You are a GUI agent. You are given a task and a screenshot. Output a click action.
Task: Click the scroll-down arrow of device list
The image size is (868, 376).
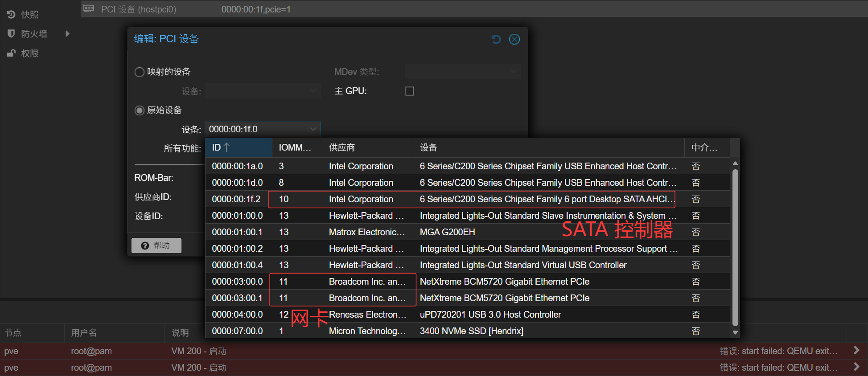coord(735,332)
